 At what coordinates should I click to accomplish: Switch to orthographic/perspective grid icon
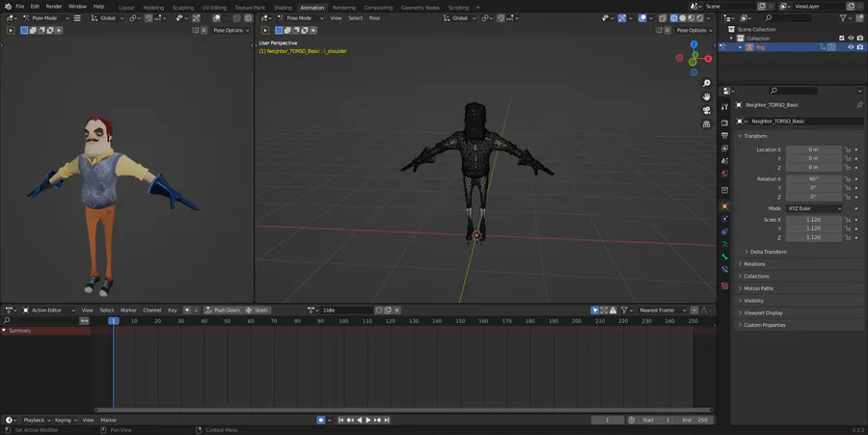pyautogui.click(x=707, y=123)
